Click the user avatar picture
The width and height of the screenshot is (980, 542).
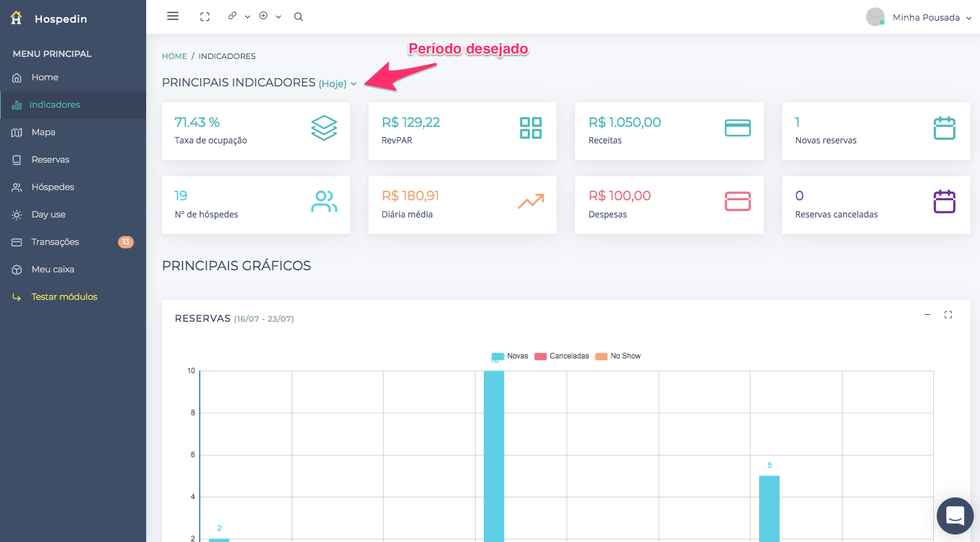[875, 17]
